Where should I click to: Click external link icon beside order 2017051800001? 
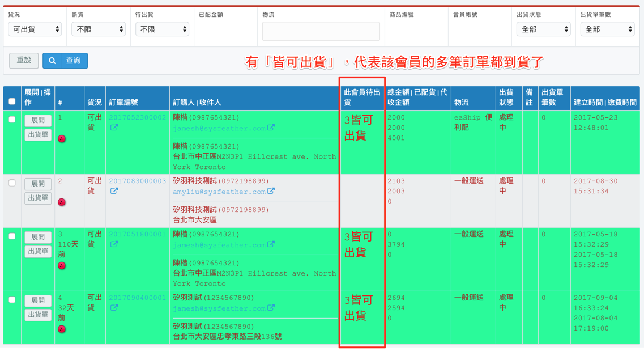coord(114,244)
